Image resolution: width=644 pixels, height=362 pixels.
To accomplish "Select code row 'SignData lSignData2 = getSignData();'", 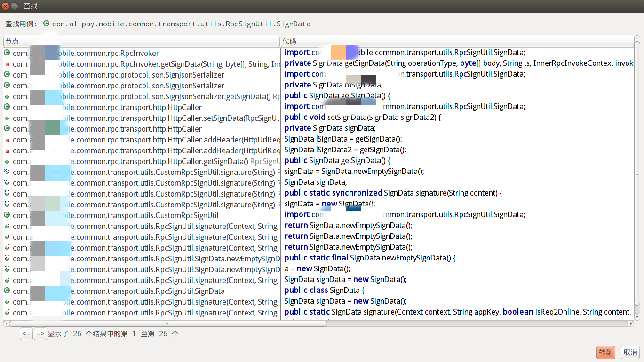I will 457,150.
